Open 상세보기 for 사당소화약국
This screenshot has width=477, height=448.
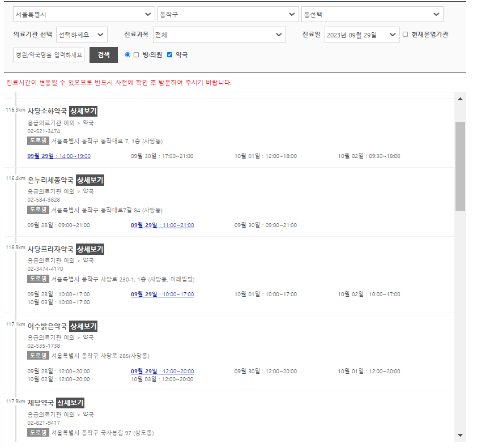pos(83,111)
